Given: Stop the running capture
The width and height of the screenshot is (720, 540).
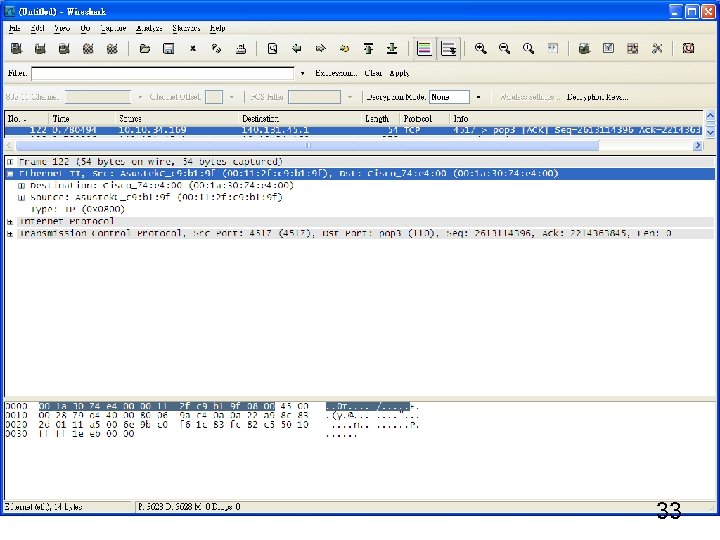Looking at the screenshot, I should (x=88, y=48).
